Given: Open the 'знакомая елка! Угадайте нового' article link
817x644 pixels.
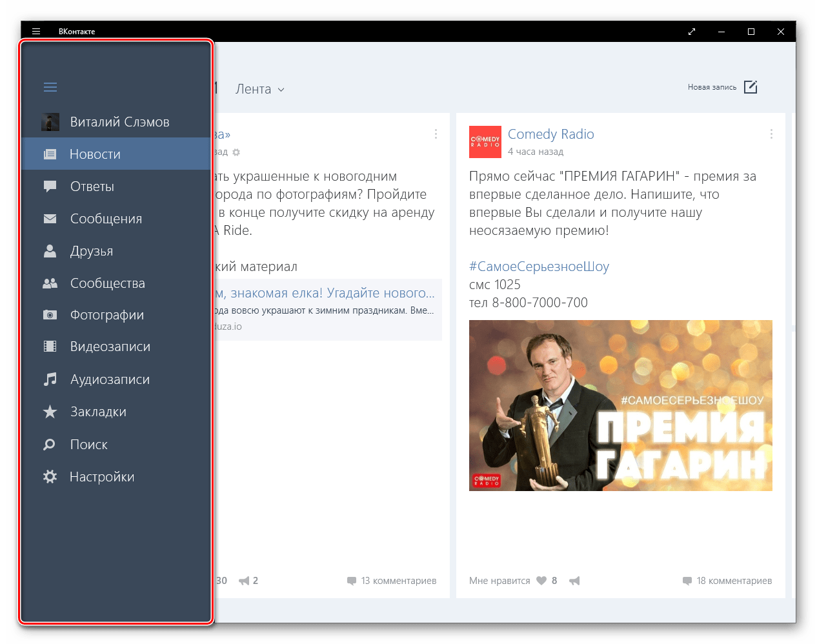Looking at the screenshot, I should [x=326, y=293].
